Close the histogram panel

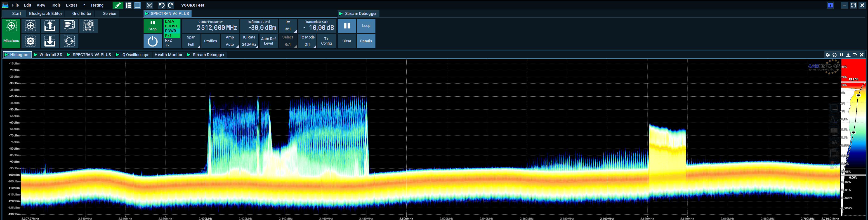pos(862,55)
